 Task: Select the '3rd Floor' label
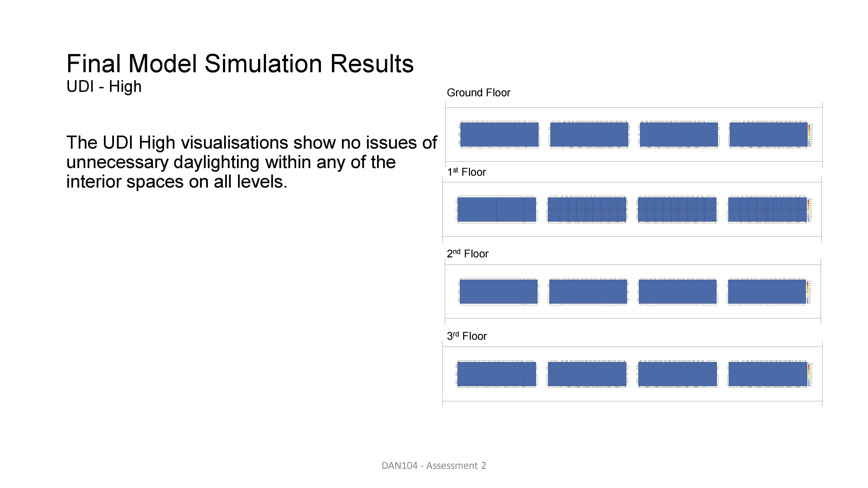(467, 336)
